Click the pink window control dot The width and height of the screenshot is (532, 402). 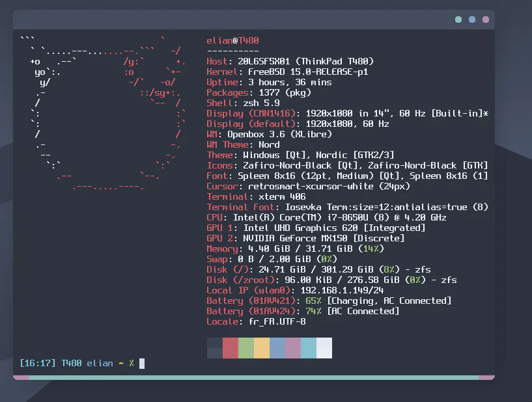point(486,20)
